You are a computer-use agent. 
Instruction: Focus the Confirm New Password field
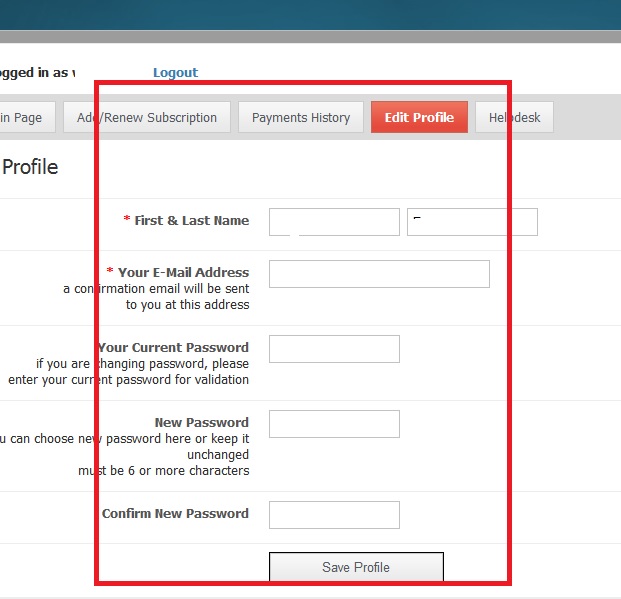(x=334, y=515)
